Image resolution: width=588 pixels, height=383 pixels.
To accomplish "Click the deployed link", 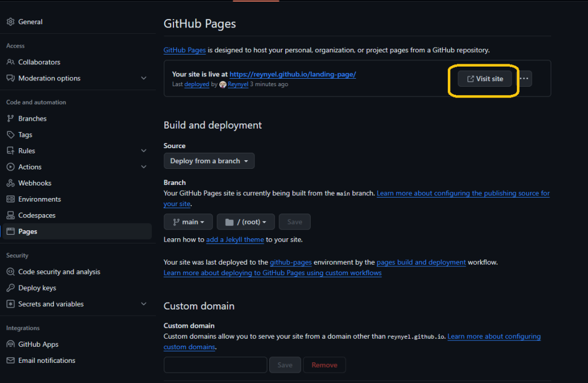I will click(x=196, y=84).
